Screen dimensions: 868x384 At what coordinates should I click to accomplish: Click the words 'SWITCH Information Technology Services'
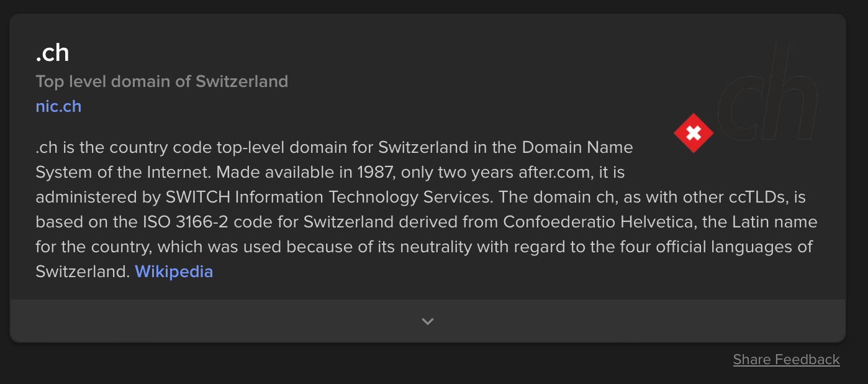click(328, 197)
